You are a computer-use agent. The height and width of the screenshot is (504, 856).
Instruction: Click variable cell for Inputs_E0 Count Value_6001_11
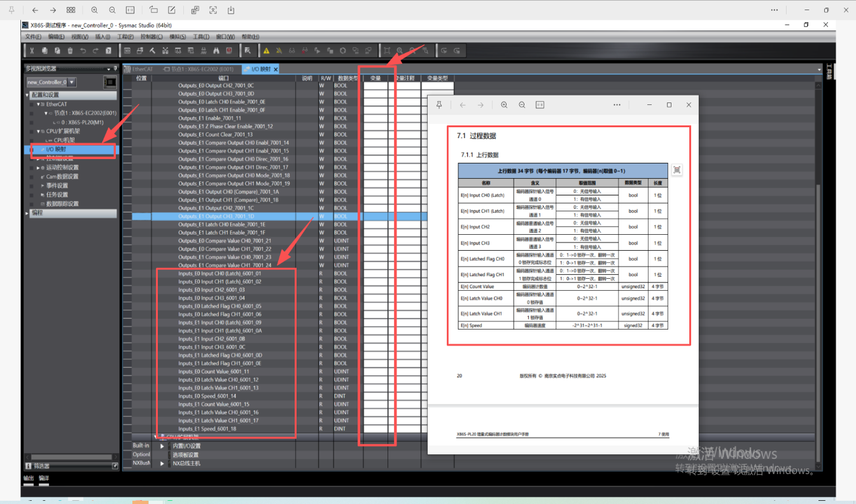pyautogui.click(x=375, y=372)
